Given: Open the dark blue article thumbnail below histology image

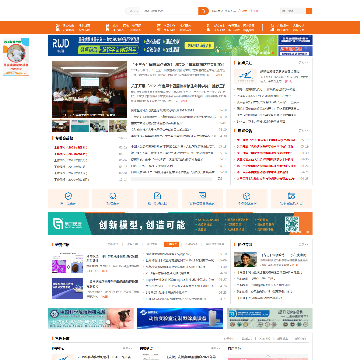Looking at the screenshot, I should (67, 288).
